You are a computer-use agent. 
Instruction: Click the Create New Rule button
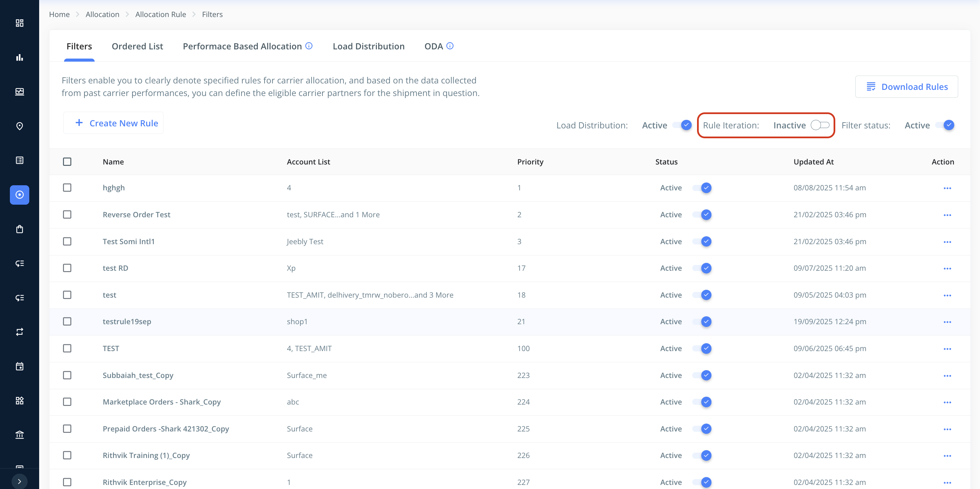(113, 123)
